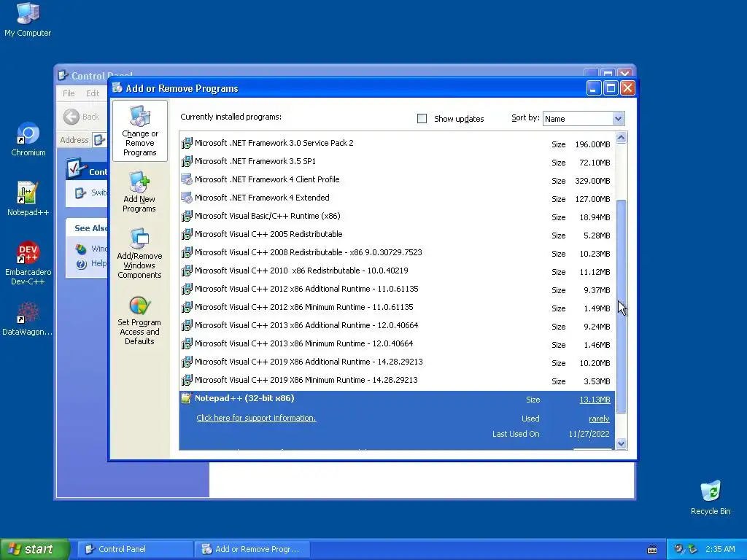Click the program list scroll up arrow

coord(621,138)
